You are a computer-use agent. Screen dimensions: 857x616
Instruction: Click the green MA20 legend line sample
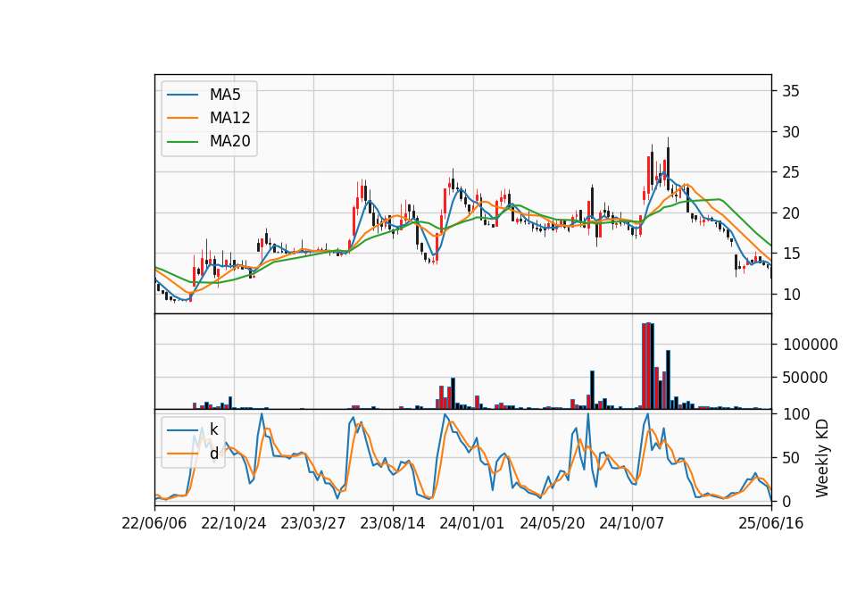[x=182, y=141]
